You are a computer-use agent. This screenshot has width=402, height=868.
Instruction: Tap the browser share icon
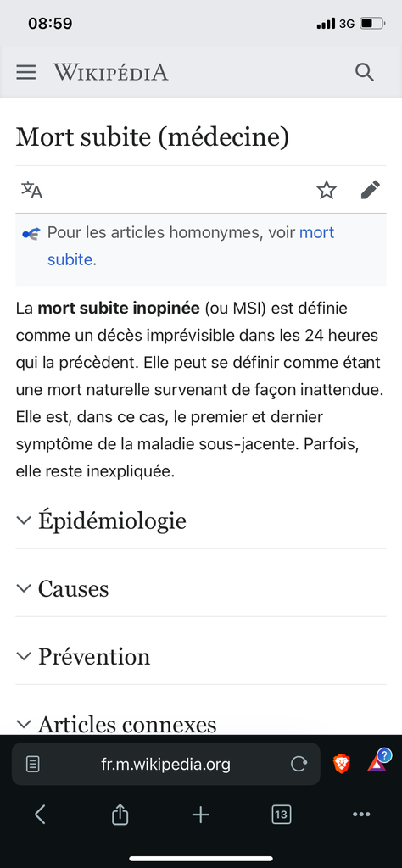click(x=120, y=815)
